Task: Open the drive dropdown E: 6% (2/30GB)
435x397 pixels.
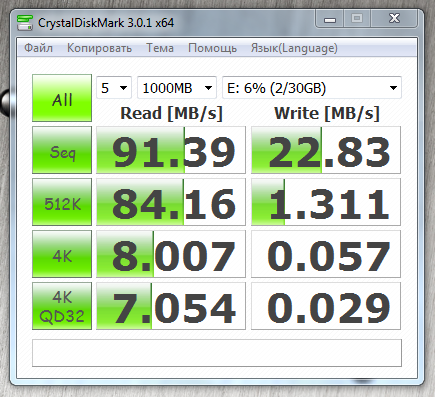Action: (x=312, y=88)
